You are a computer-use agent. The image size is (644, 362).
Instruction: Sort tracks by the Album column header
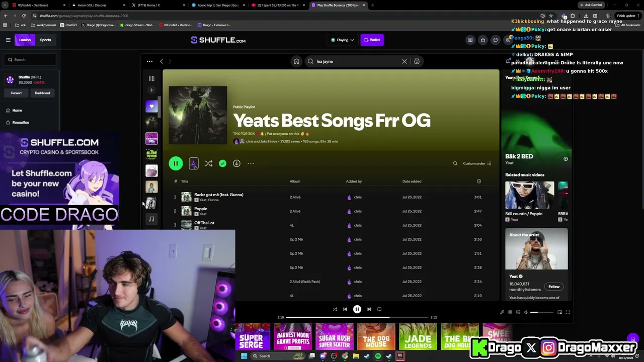pos(295,182)
